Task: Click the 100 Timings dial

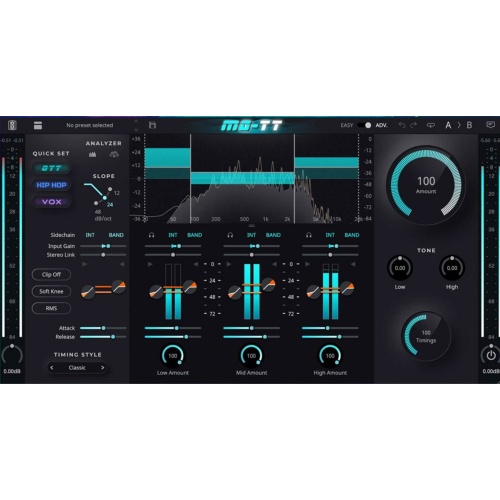Action: (426, 336)
